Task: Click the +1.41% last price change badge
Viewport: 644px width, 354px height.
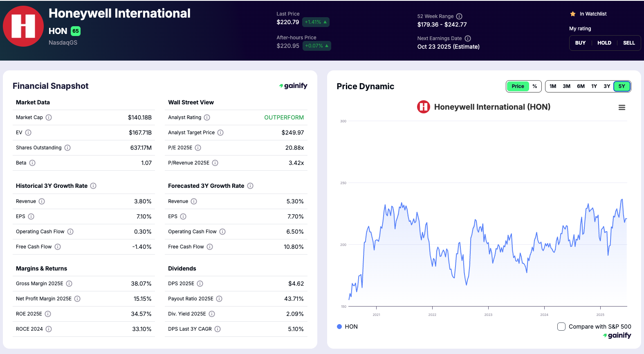Action: pyautogui.click(x=316, y=22)
